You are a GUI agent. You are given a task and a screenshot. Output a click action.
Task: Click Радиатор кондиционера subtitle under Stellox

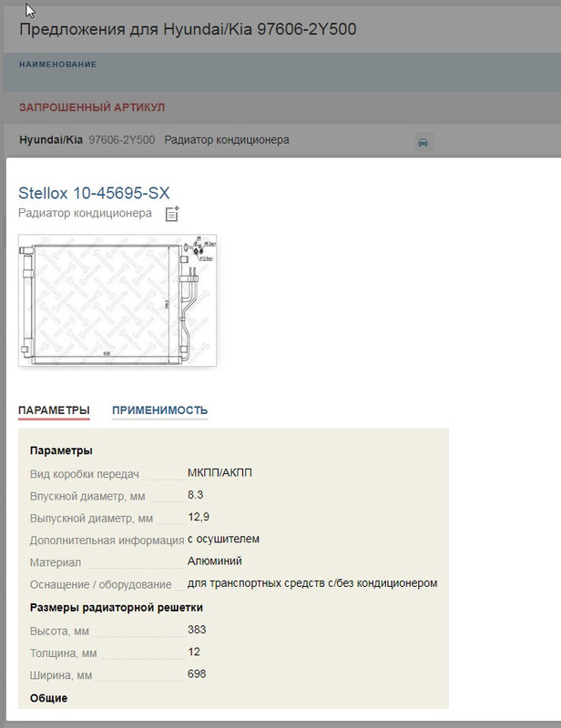click(x=85, y=213)
